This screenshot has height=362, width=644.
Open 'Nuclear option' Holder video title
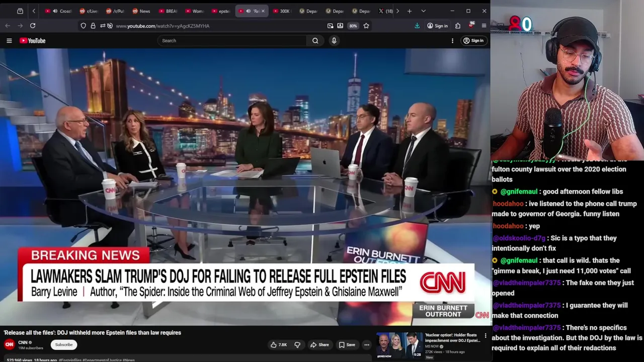click(453, 337)
